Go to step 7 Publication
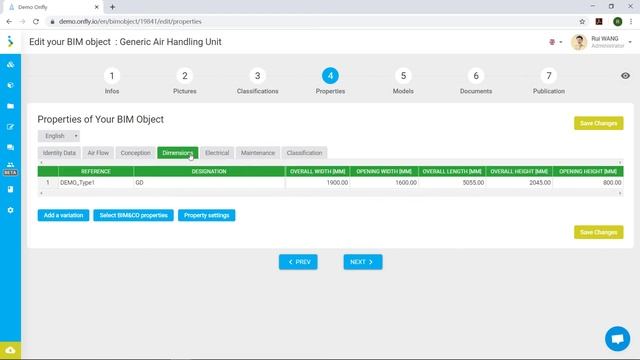This screenshot has width=640, height=360. 549,81
